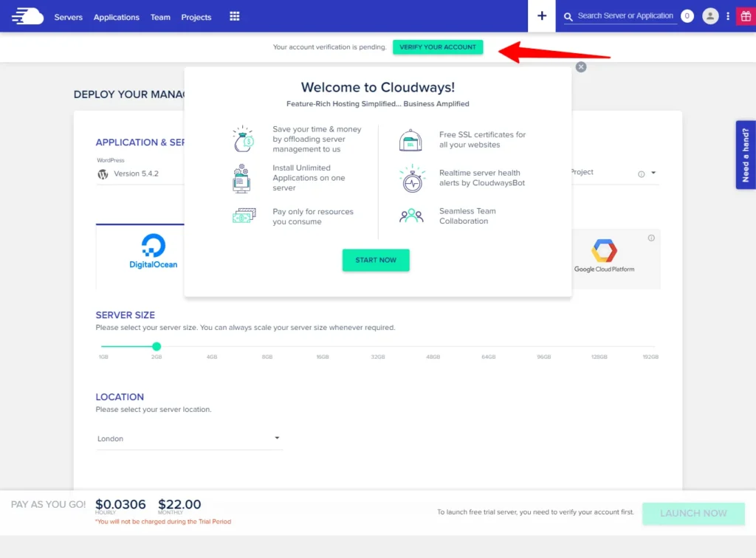Viewport: 756px width, 558px height.
Task: Switch to the Applications section
Action: 116,17
